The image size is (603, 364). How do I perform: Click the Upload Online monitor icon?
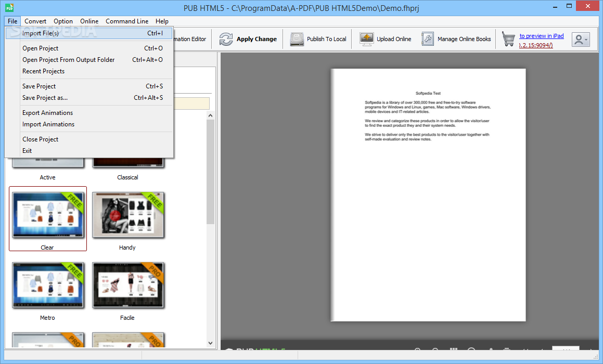point(367,39)
